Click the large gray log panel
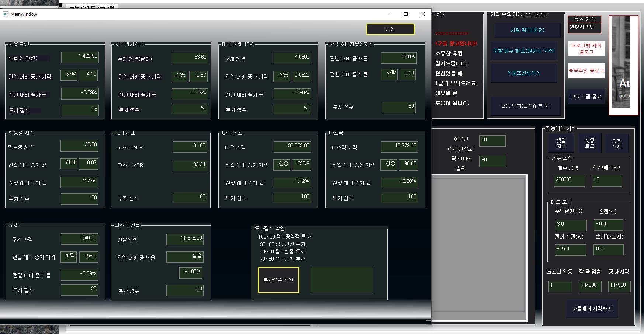This screenshot has width=644, height=334. coord(479,248)
